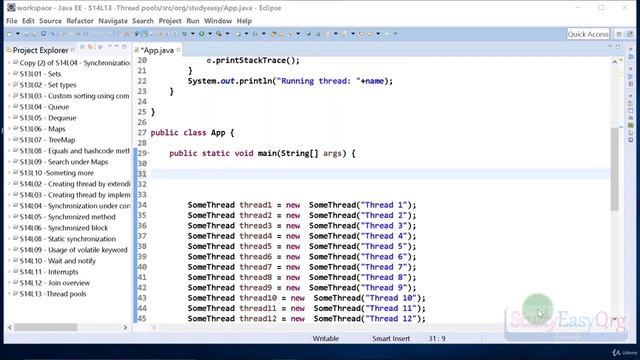The width and height of the screenshot is (640, 360).
Task: Click the Smart Insert status bar entry
Action: [391, 338]
